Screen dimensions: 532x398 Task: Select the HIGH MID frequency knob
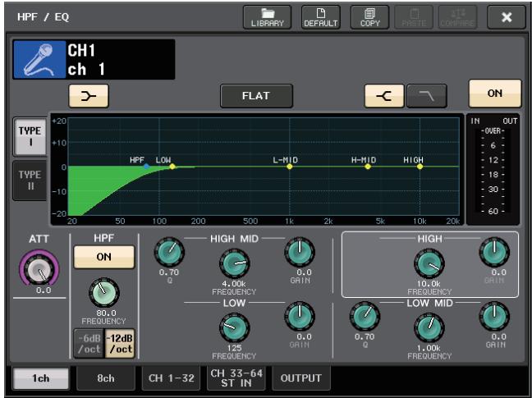pos(234,263)
